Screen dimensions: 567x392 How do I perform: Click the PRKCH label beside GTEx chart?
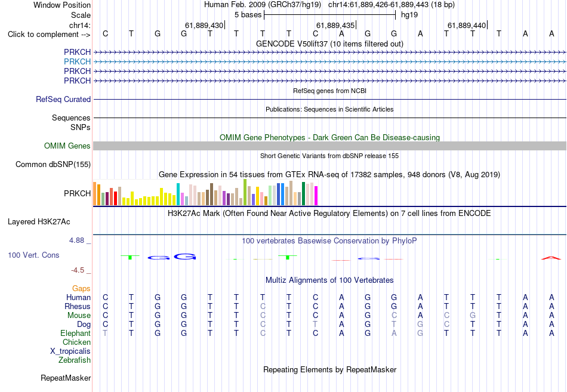click(77, 193)
